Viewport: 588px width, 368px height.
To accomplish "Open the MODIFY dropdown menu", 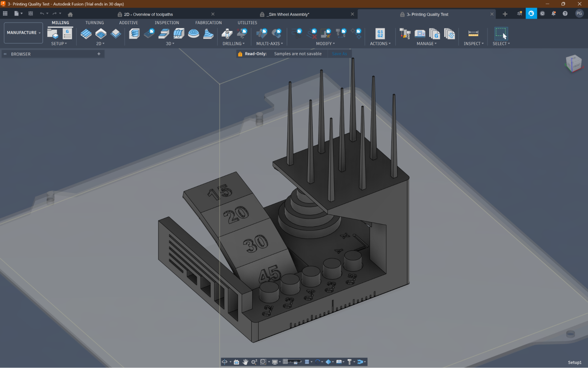I will tap(325, 44).
